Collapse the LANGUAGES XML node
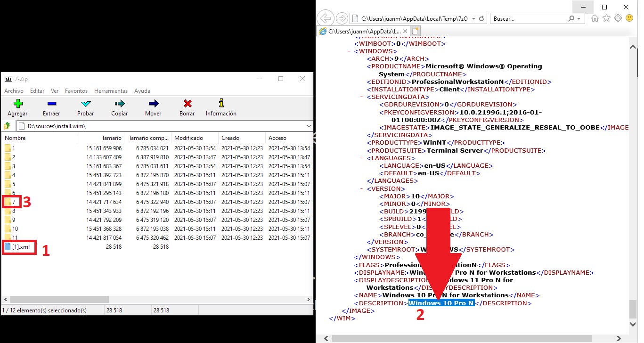 point(361,158)
